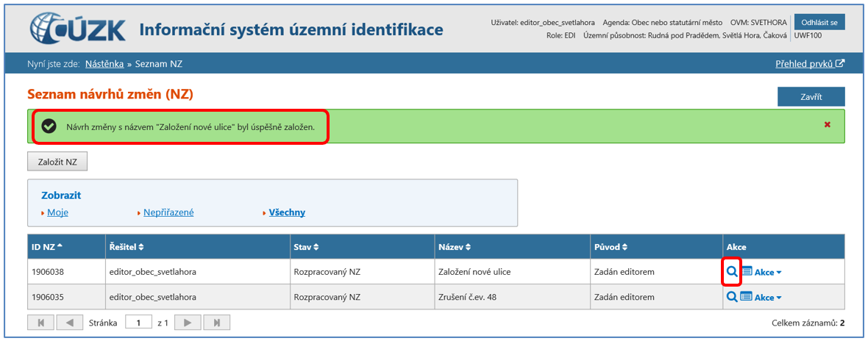
Task: Jump to last page of results
Action: [216, 323]
